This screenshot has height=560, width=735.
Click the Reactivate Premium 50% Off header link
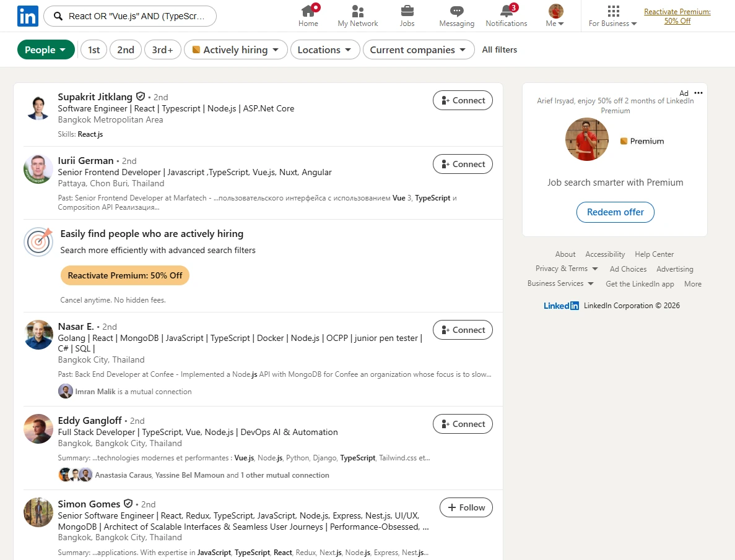point(677,16)
